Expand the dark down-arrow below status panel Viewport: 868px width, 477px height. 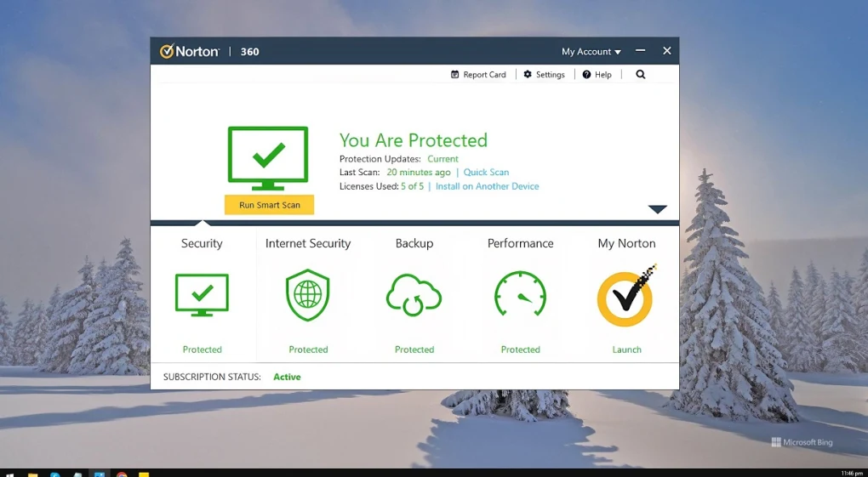658,209
